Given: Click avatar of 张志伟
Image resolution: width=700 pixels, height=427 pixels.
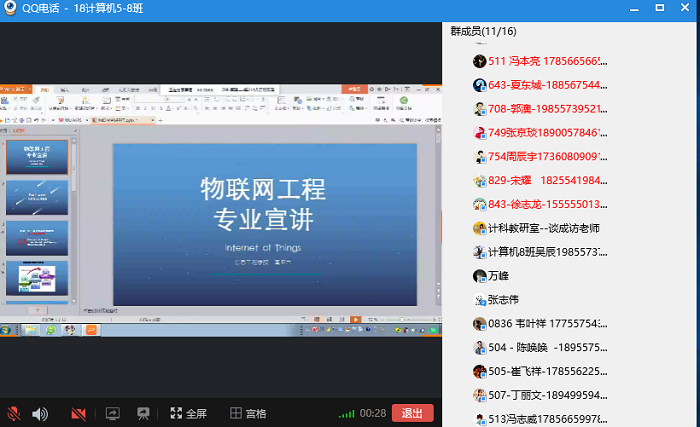Looking at the screenshot, I should click(x=480, y=300).
